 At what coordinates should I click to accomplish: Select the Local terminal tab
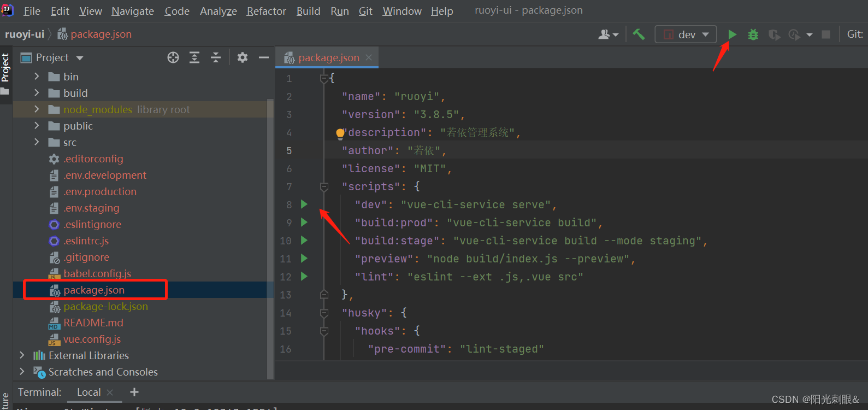pyautogui.click(x=88, y=392)
